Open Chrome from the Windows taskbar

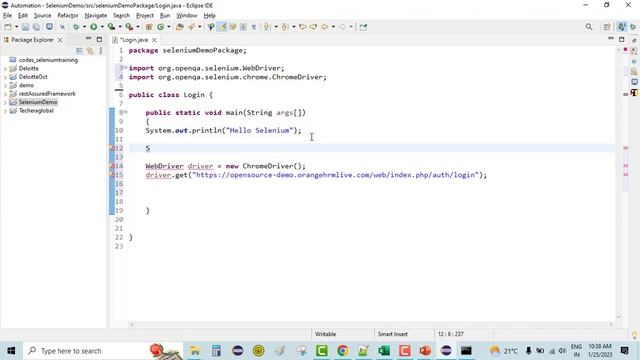(x=342, y=351)
